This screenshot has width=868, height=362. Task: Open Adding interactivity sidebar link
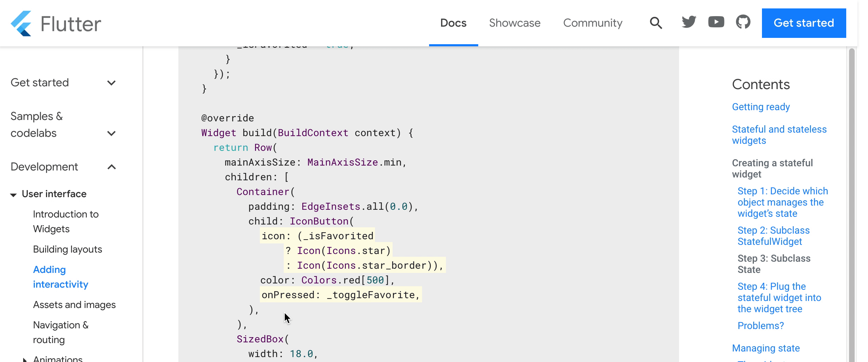pyautogui.click(x=60, y=277)
